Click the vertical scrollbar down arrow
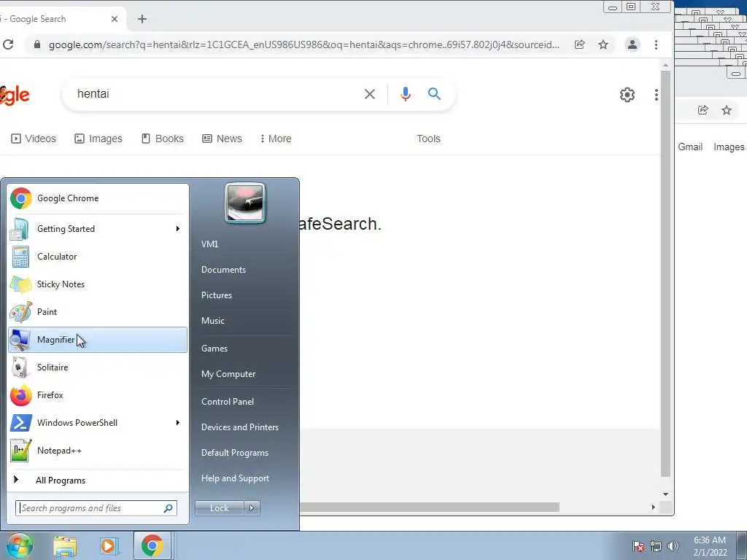 tap(665, 494)
